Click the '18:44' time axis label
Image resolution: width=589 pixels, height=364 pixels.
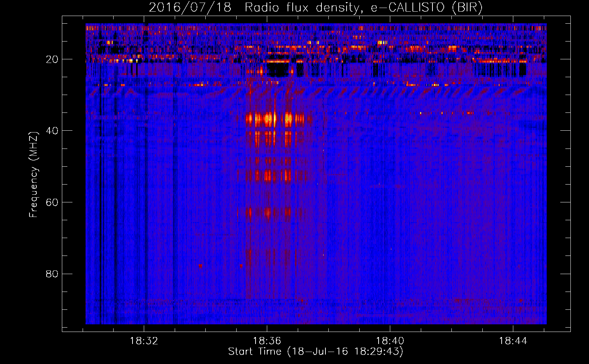coord(513,341)
